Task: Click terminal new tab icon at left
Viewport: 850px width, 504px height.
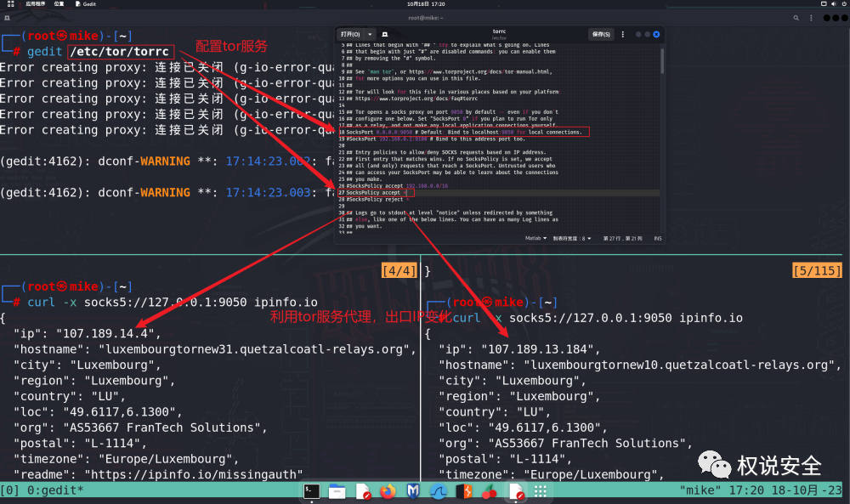Action: tap(7, 18)
